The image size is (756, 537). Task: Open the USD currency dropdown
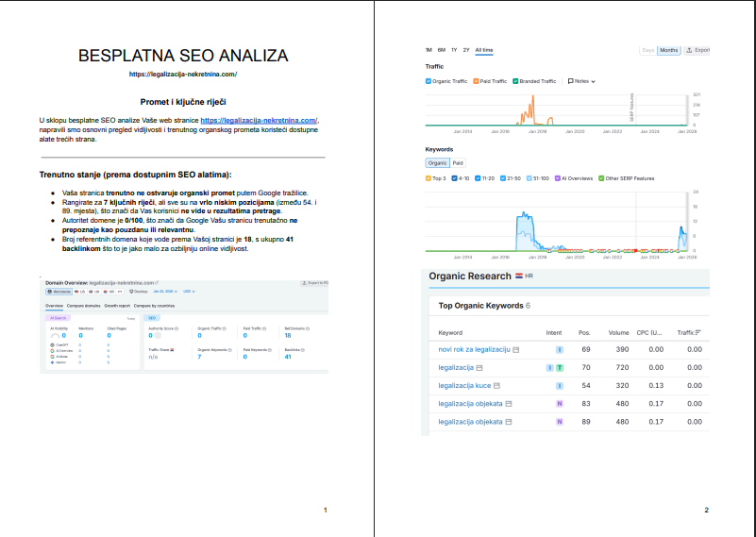(x=189, y=293)
